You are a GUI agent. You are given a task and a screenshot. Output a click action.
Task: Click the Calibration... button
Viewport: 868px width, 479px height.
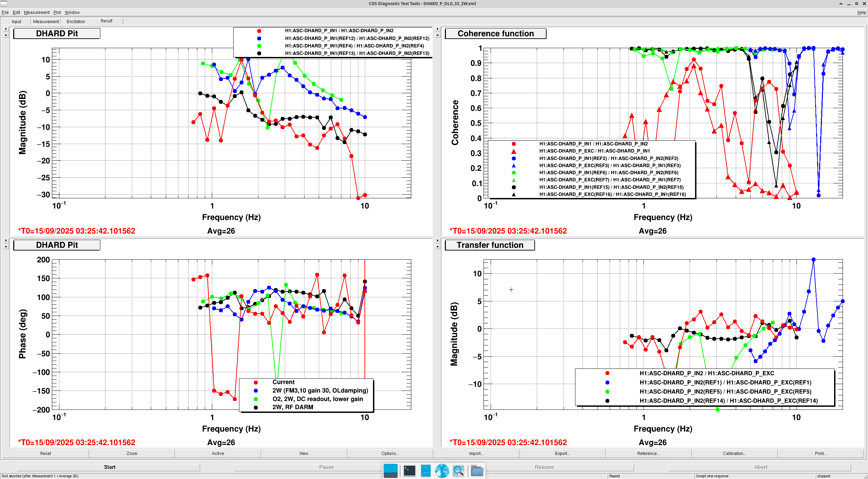(x=734, y=453)
